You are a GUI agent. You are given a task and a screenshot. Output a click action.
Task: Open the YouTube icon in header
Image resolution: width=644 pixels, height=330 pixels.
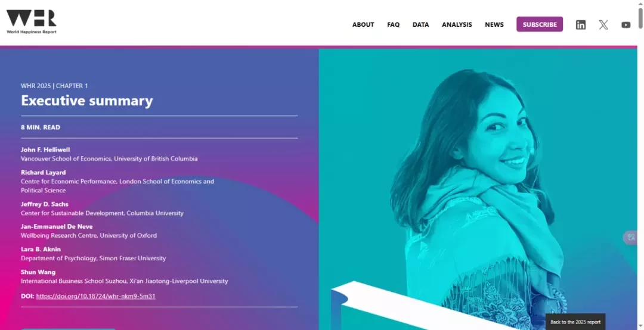click(x=626, y=24)
